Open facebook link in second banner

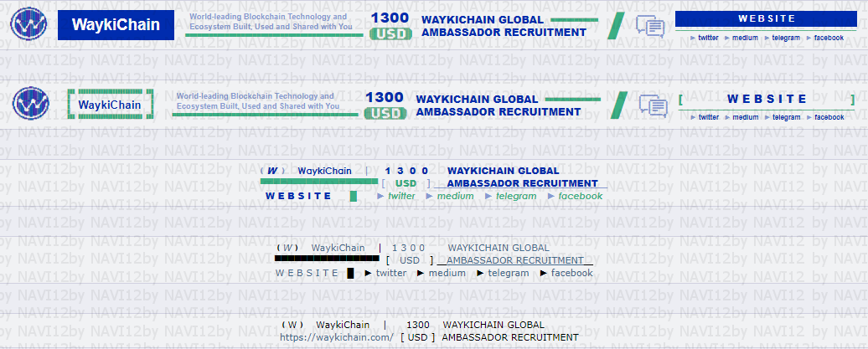[x=829, y=117]
